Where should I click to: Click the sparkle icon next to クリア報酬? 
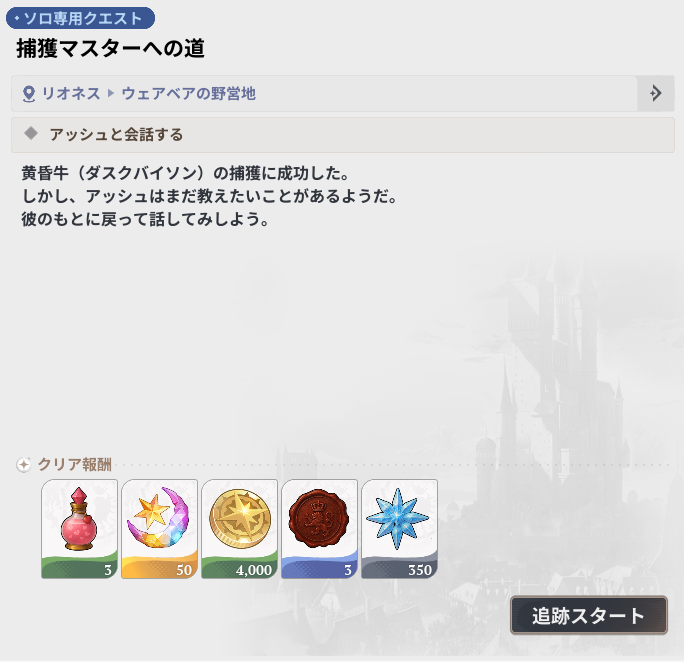(24, 464)
